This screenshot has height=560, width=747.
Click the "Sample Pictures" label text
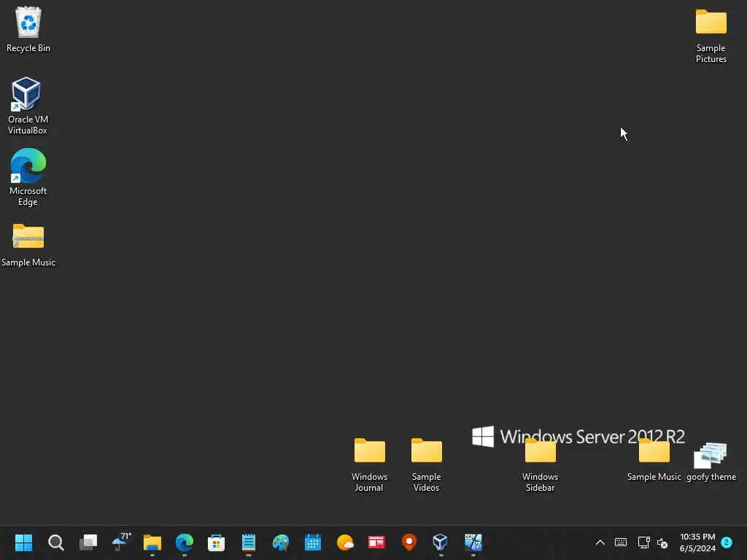pyautogui.click(x=711, y=53)
